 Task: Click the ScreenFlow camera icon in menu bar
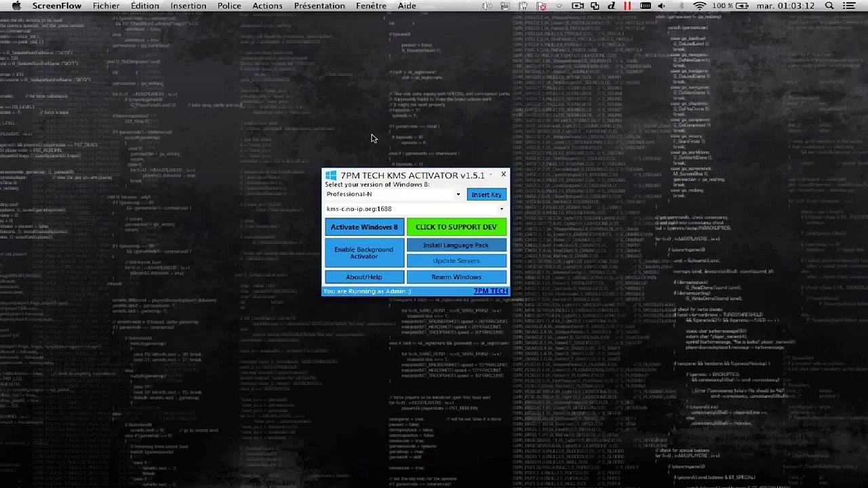(578, 6)
